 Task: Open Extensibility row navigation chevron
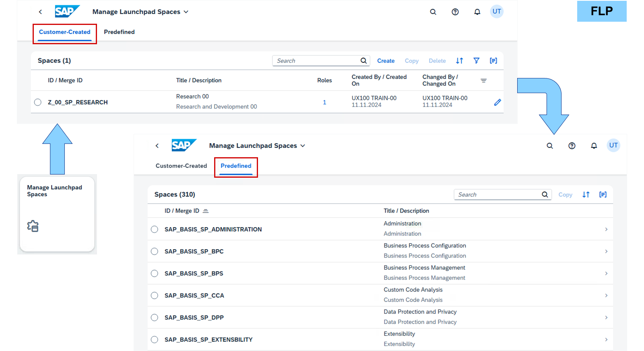606,340
